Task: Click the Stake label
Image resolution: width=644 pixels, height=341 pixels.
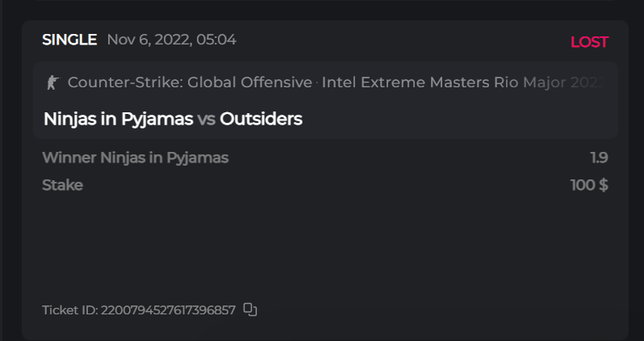Action: [62, 185]
